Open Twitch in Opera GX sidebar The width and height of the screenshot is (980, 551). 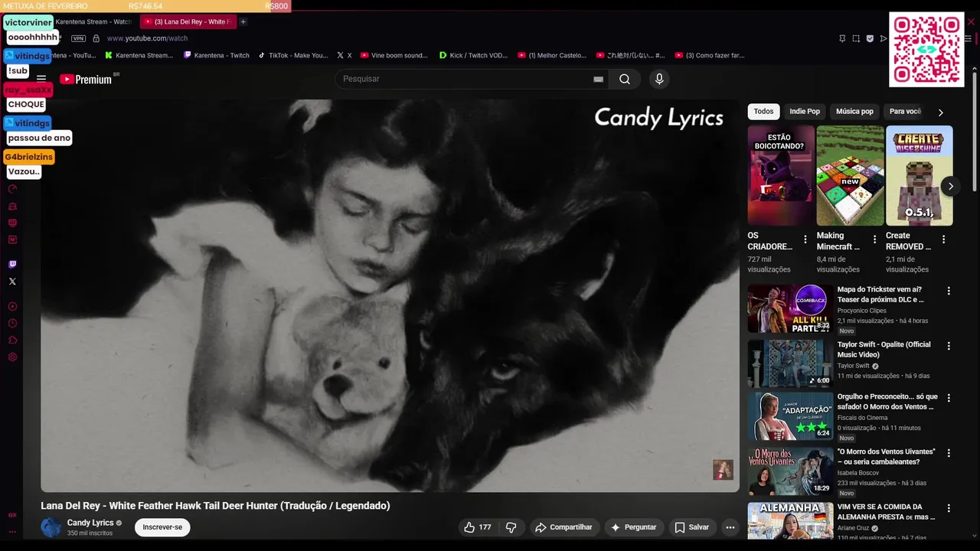pyautogui.click(x=12, y=264)
